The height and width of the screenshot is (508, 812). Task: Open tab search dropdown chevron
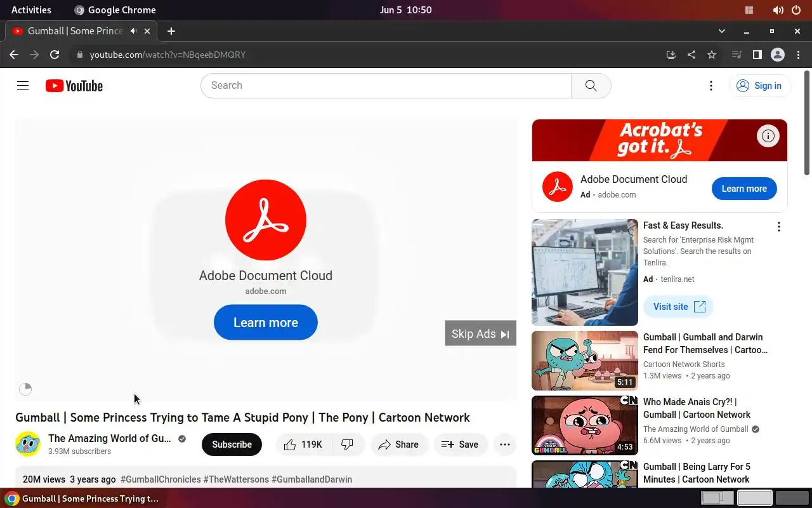click(721, 31)
